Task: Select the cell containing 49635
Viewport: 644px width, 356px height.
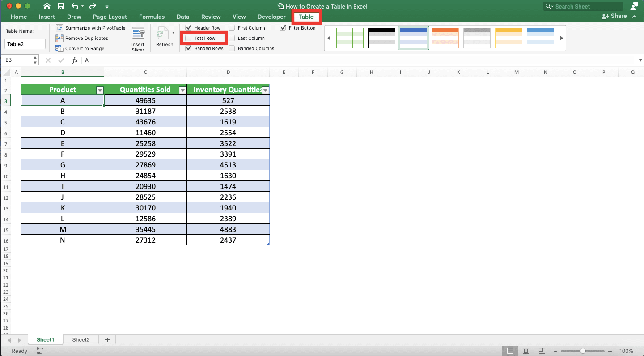Action: [145, 100]
